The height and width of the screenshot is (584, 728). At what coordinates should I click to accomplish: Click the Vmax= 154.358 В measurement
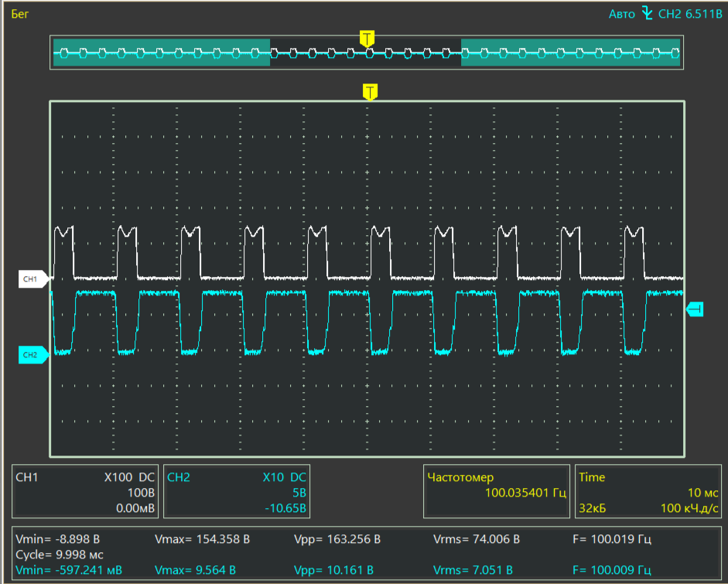point(202,539)
